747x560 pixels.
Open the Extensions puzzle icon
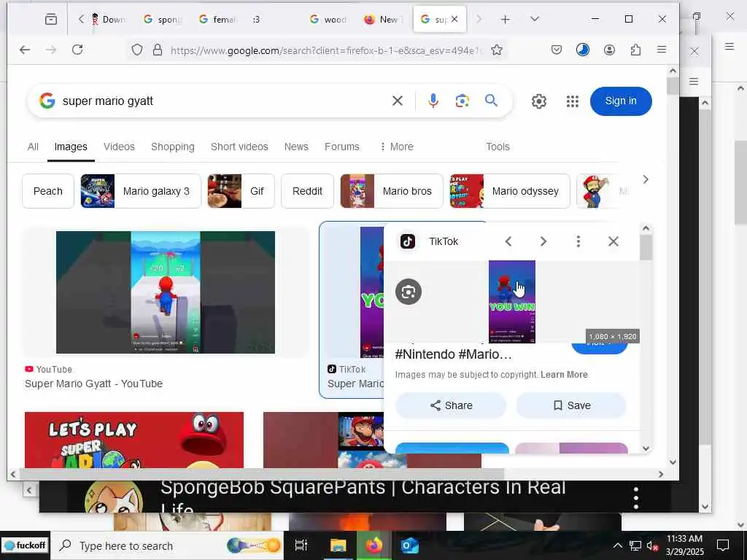635,50
